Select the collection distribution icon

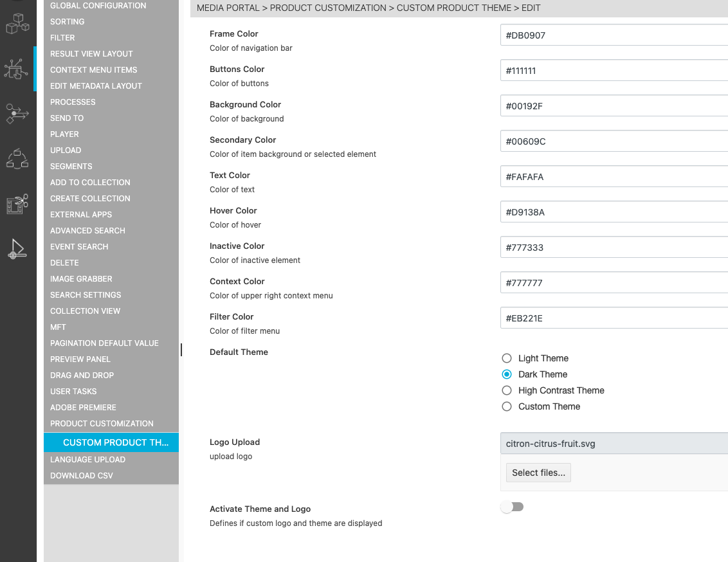(x=18, y=159)
